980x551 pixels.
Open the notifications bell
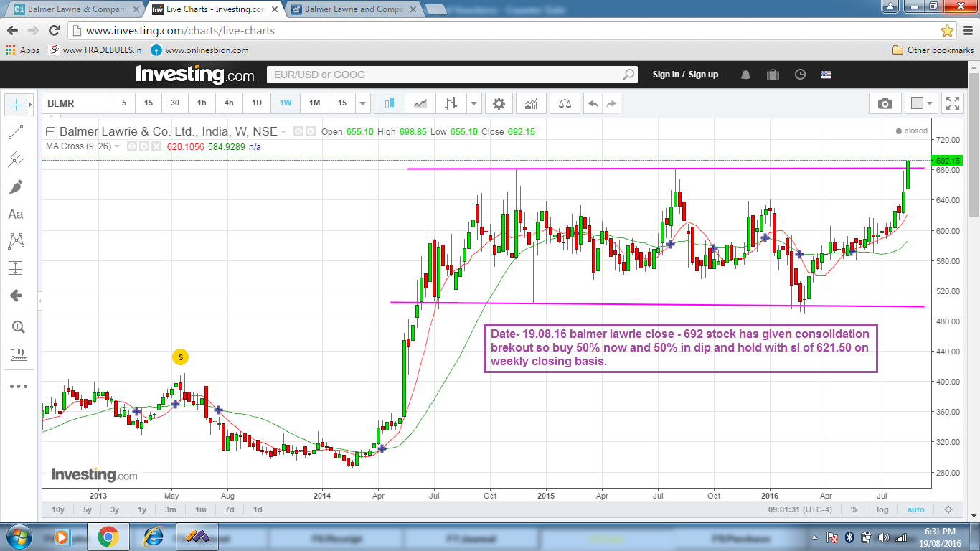click(746, 75)
